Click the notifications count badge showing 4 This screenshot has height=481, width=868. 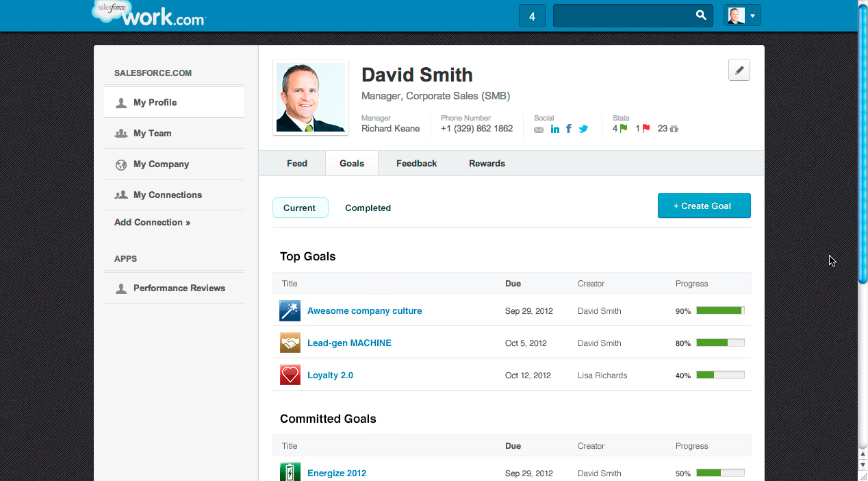(x=532, y=16)
